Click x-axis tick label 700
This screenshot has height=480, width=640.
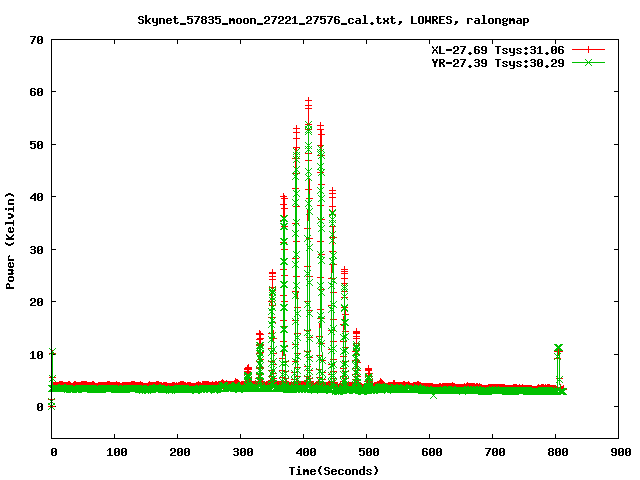pyautogui.click(x=495, y=452)
